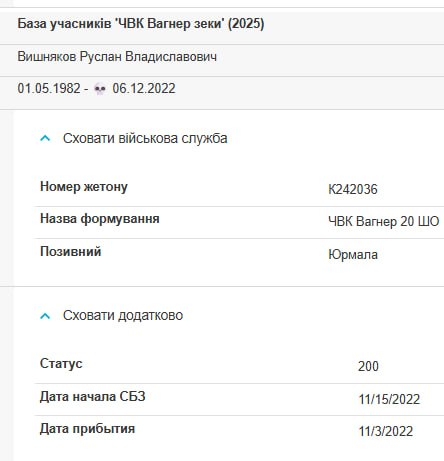
Task: Click the 'Назва формування' row label
Action: (x=100, y=219)
